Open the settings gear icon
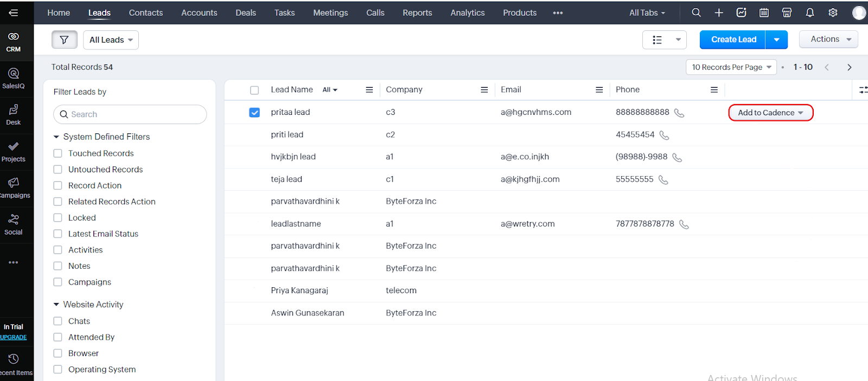This screenshot has height=381, width=868. pos(833,12)
